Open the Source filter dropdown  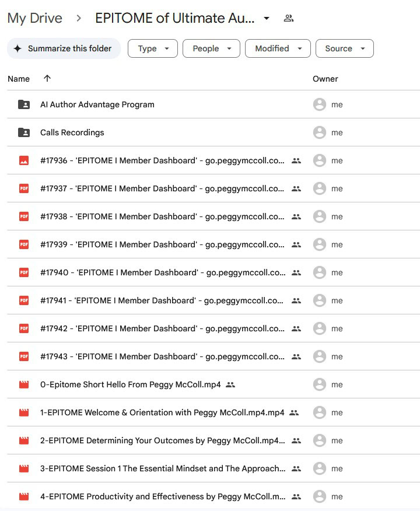[x=344, y=48]
